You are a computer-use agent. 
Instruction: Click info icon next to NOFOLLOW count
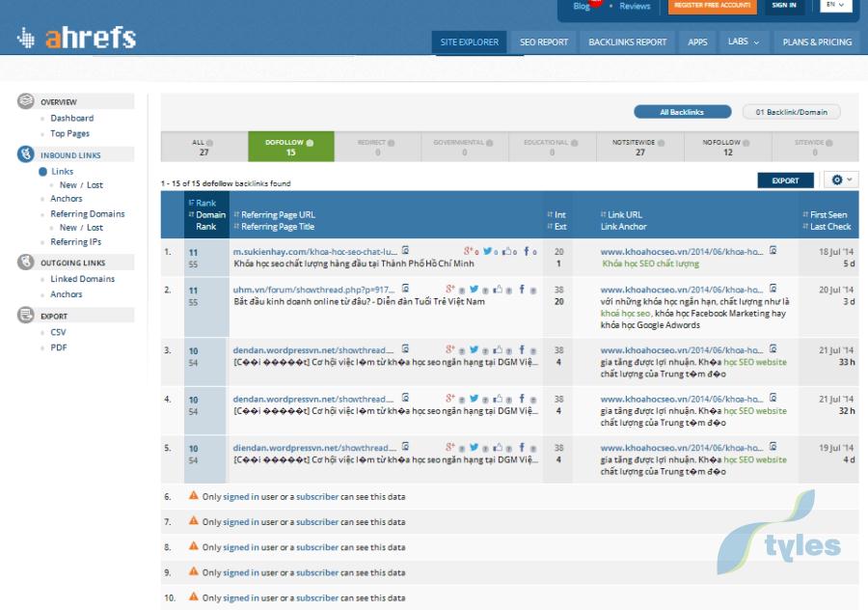pos(746,143)
